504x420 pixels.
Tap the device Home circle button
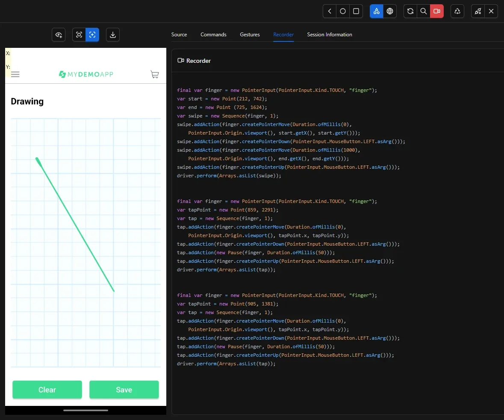[343, 11]
